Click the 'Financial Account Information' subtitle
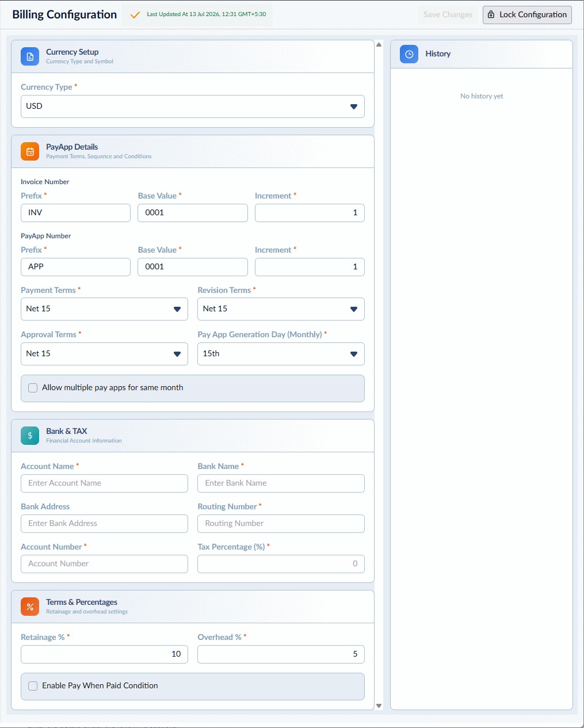Screen dimensions: 584x728 coord(84,441)
